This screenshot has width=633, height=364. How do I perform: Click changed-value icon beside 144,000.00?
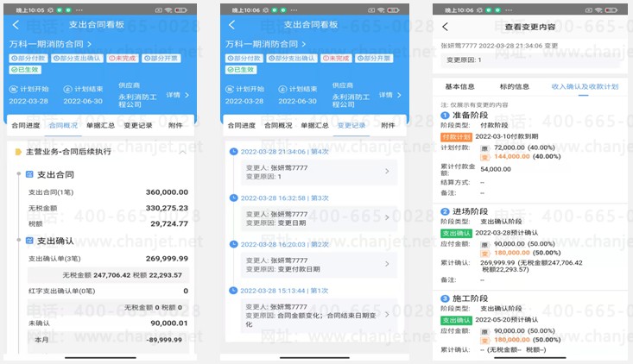tap(484, 157)
